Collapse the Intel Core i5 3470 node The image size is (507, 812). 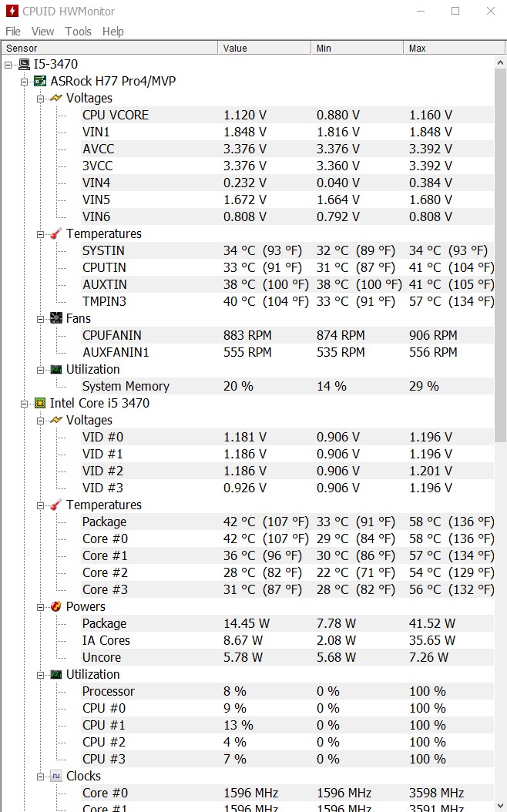click(x=24, y=404)
